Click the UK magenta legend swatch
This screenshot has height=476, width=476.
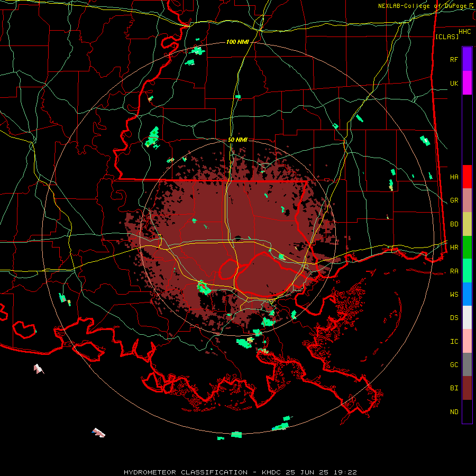tap(467, 83)
